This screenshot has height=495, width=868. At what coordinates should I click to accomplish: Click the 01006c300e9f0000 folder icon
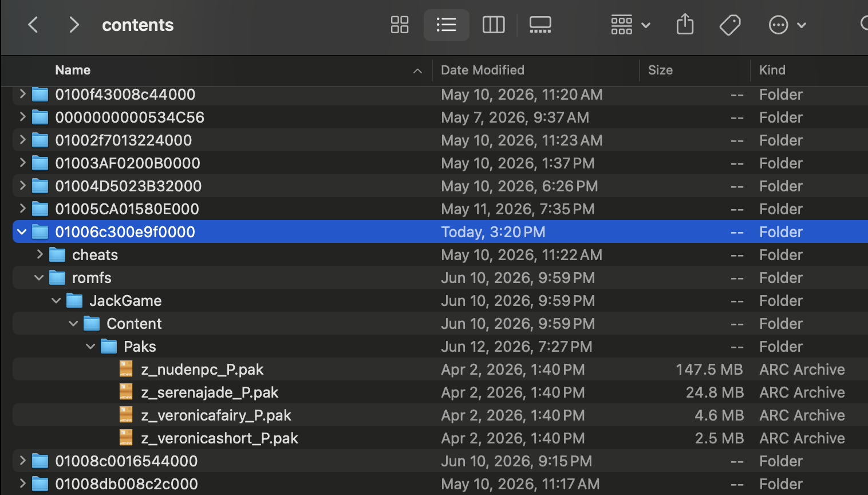click(40, 231)
